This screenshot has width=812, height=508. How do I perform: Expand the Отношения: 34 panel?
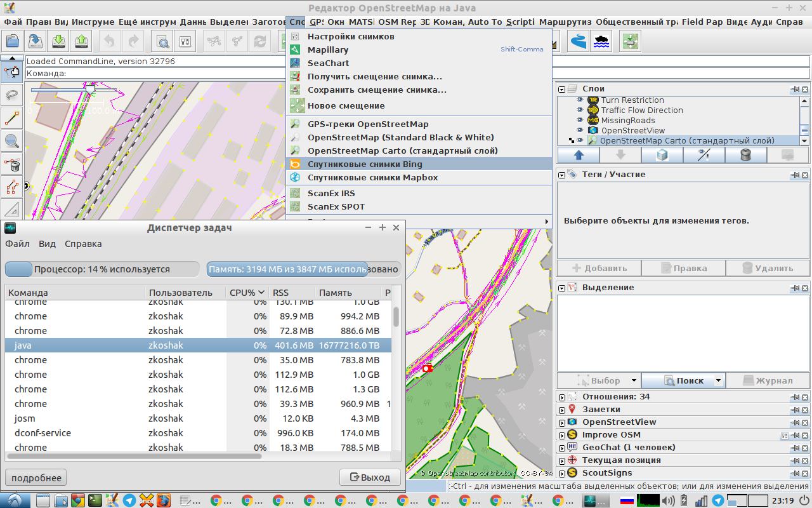[x=561, y=397]
